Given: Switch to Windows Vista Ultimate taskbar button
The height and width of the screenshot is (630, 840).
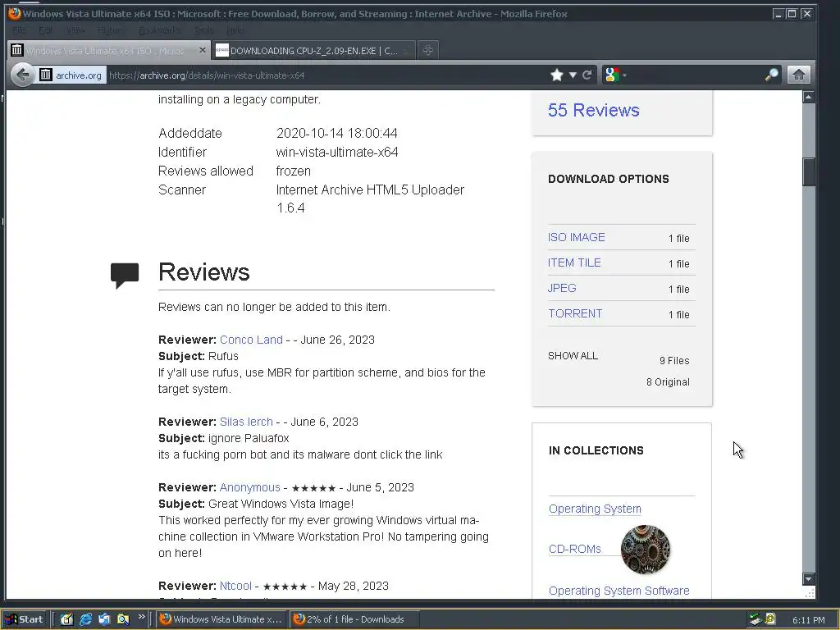Looking at the screenshot, I should coord(221,619).
